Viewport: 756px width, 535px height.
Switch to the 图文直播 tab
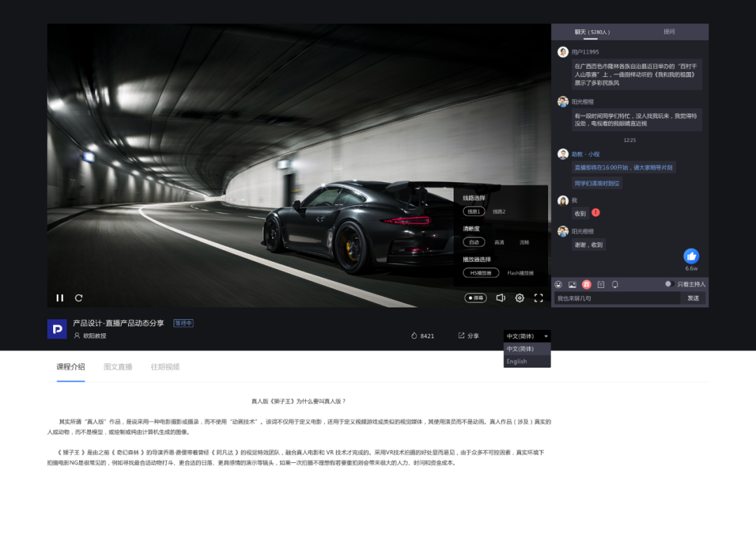pos(118,367)
